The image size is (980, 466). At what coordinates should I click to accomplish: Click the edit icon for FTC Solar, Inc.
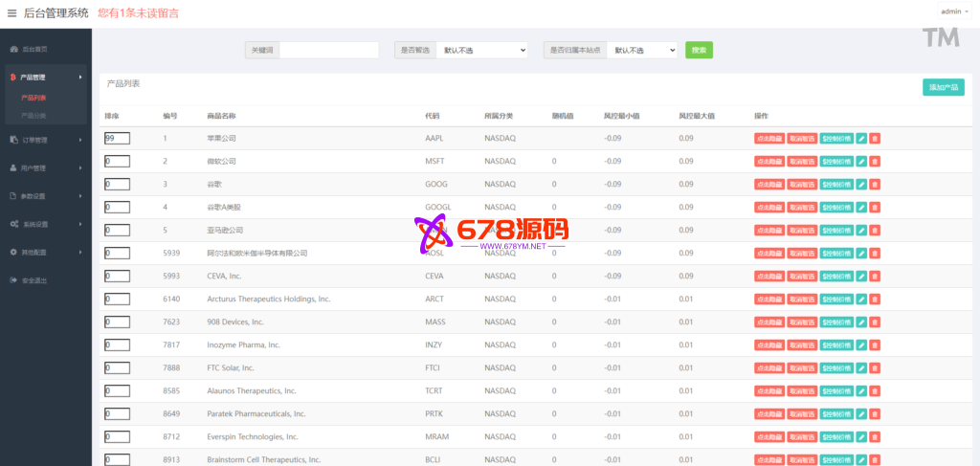861,368
